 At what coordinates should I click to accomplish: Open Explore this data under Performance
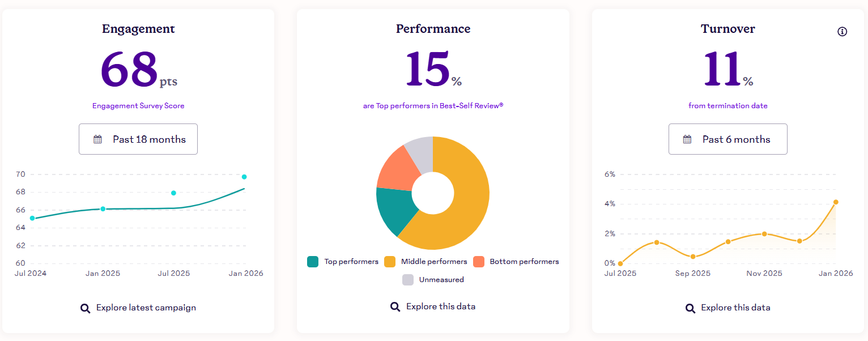pyautogui.click(x=440, y=307)
